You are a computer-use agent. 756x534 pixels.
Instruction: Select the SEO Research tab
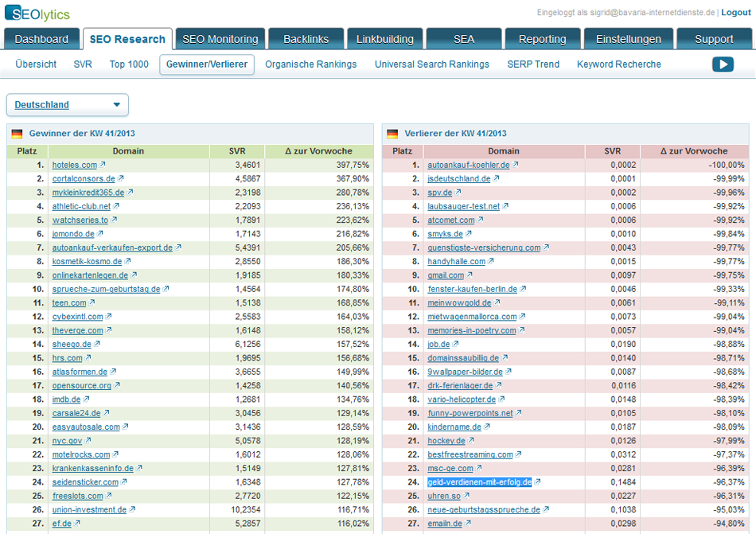(x=127, y=39)
